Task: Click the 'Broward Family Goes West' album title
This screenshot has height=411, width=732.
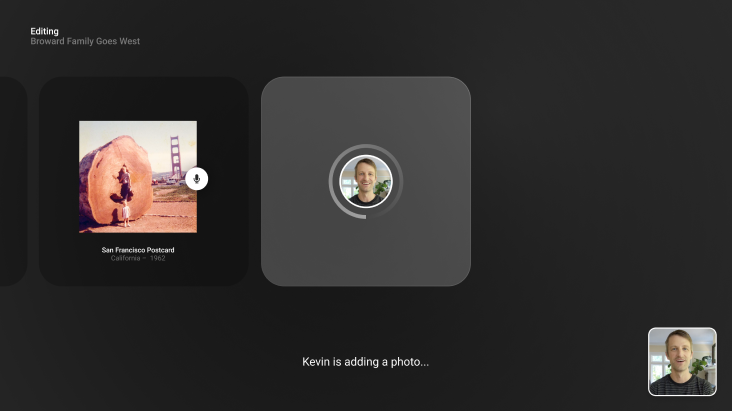Action: pyautogui.click(x=85, y=41)
